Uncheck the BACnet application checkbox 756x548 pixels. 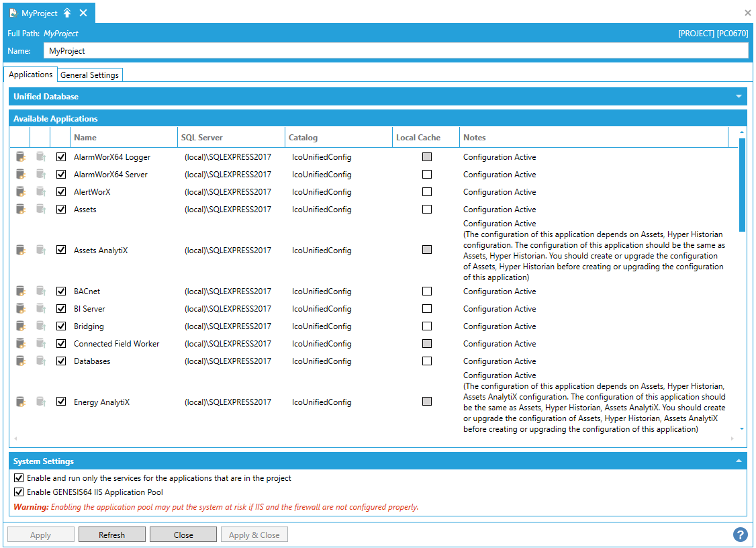[x=61, y=291]
